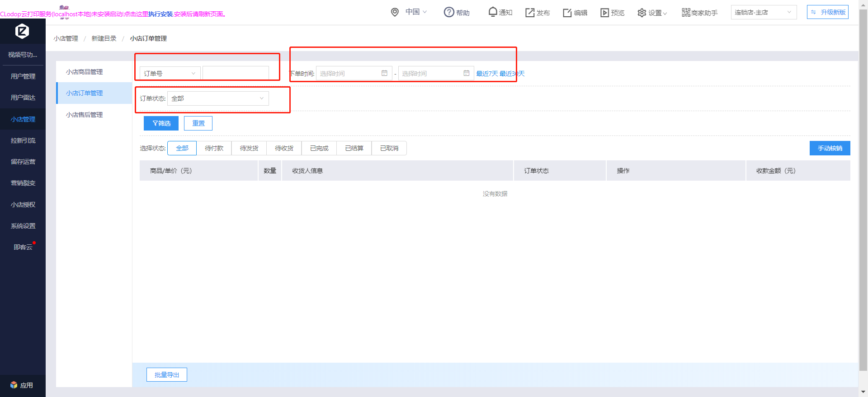This screenshot has width=868, height=397.
Task: Click the 手动核销 button
Action: pyautogui.click(x=830, y=148)
